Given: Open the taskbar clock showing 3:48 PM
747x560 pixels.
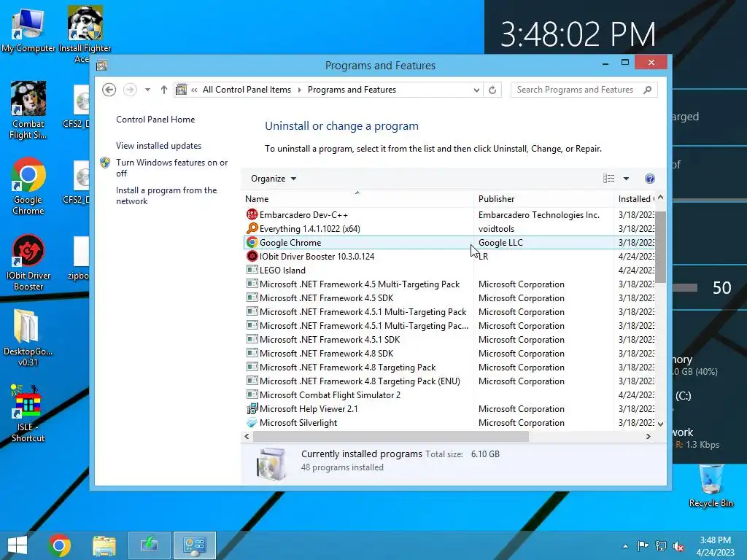Looking at the screenshot, I should [715, 546].
